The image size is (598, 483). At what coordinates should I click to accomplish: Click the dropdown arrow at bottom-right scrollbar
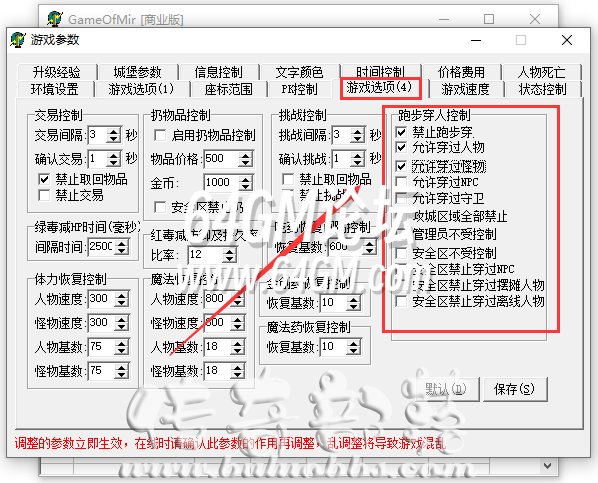[547, 466]
